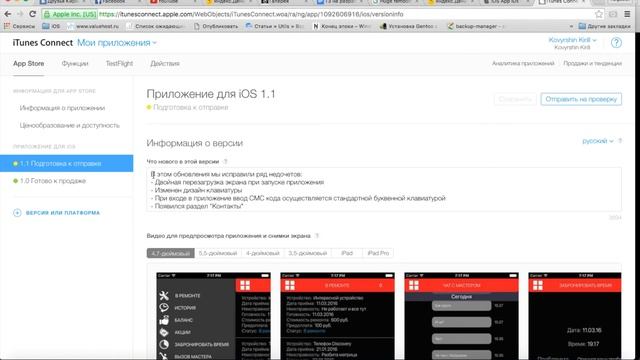Viewport: 640px width, 360px height.
Task: Go forward with the browser forward arrow
Action: click(x=20, y=14)
